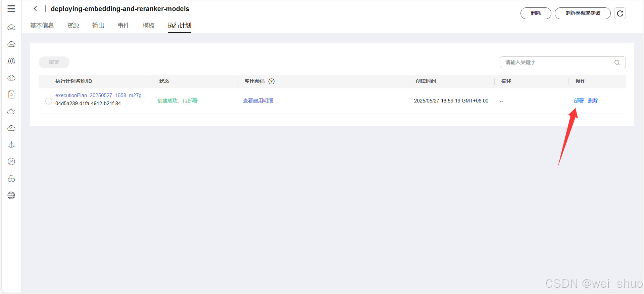Screen dimensions: 644x294
Task: Click the second cloud disk sidebar icon
Action: (x=11, y=44)
